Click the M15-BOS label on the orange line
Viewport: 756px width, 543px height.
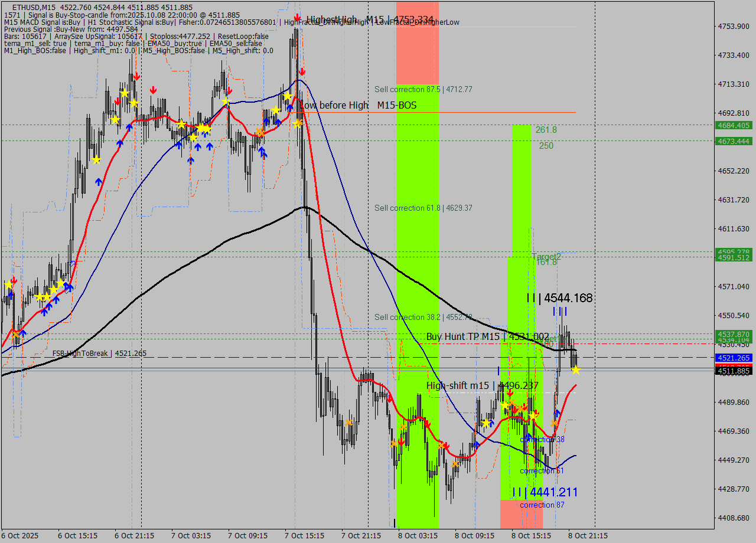click(x=397, y=105)
